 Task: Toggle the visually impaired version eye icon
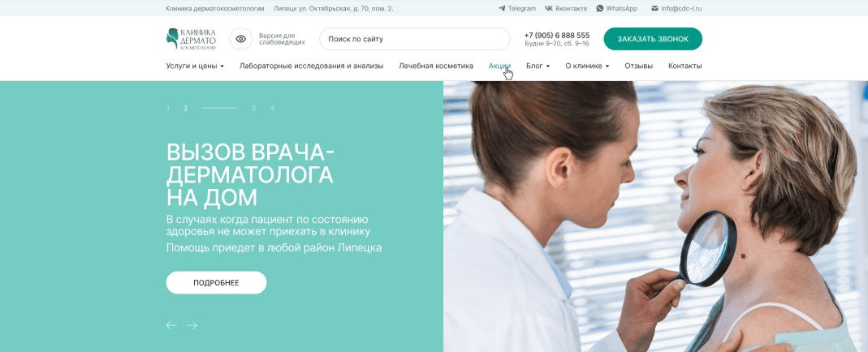point(241,39)
